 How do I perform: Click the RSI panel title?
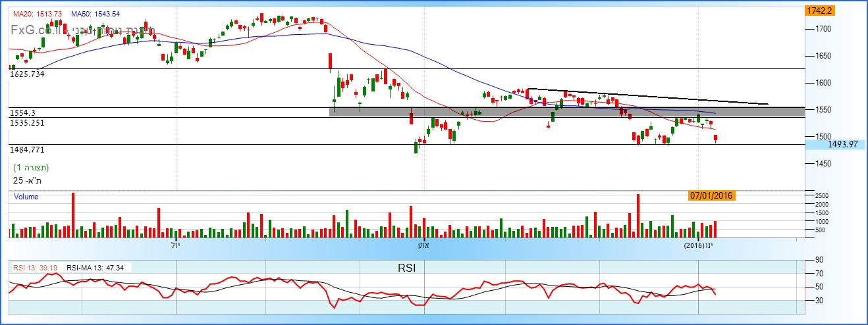pyautogui.click(x=406, y=268)
